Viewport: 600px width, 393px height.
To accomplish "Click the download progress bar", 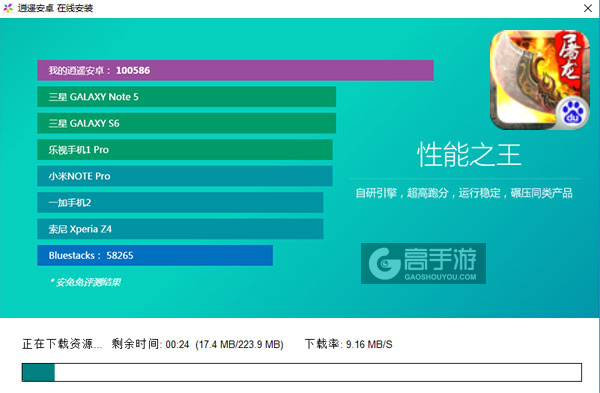I will click(x=302, y=372).
